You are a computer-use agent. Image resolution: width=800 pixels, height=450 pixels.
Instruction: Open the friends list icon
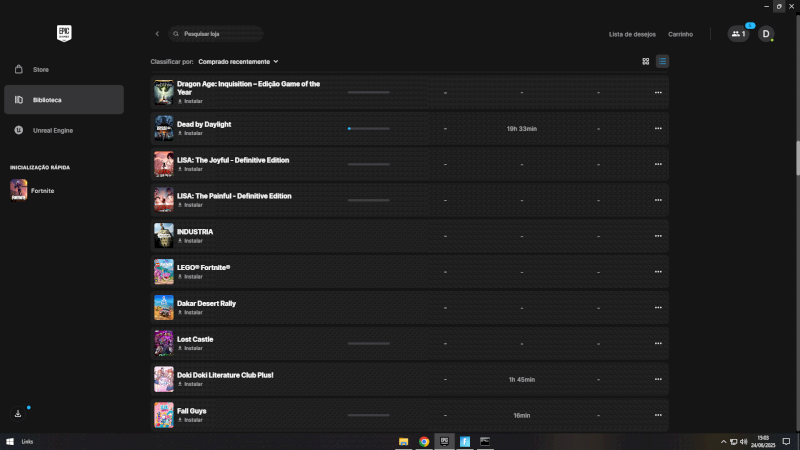click(738, 34)
